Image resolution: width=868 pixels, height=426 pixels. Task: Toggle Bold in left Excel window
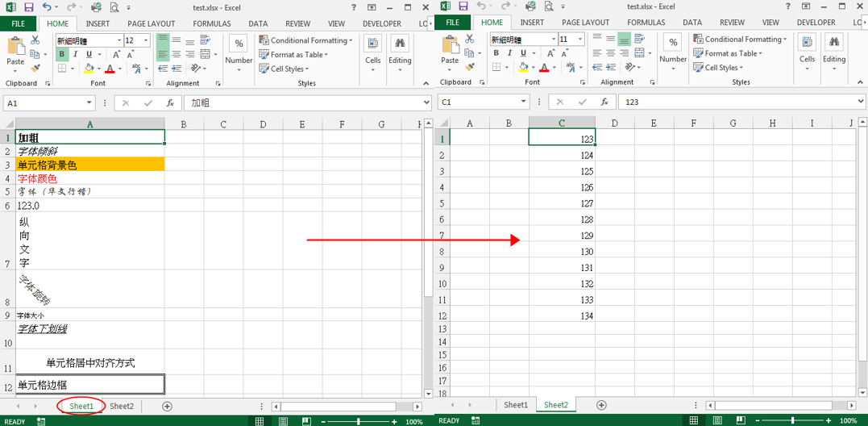pos(62,54)
